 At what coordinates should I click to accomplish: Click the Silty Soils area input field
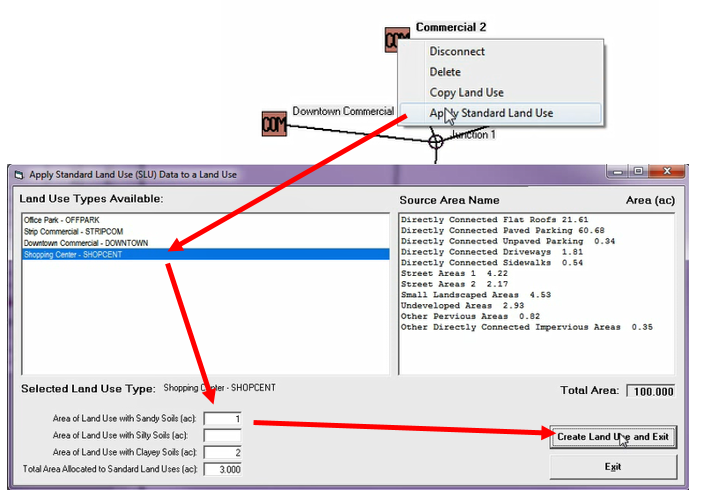point(224,435)
